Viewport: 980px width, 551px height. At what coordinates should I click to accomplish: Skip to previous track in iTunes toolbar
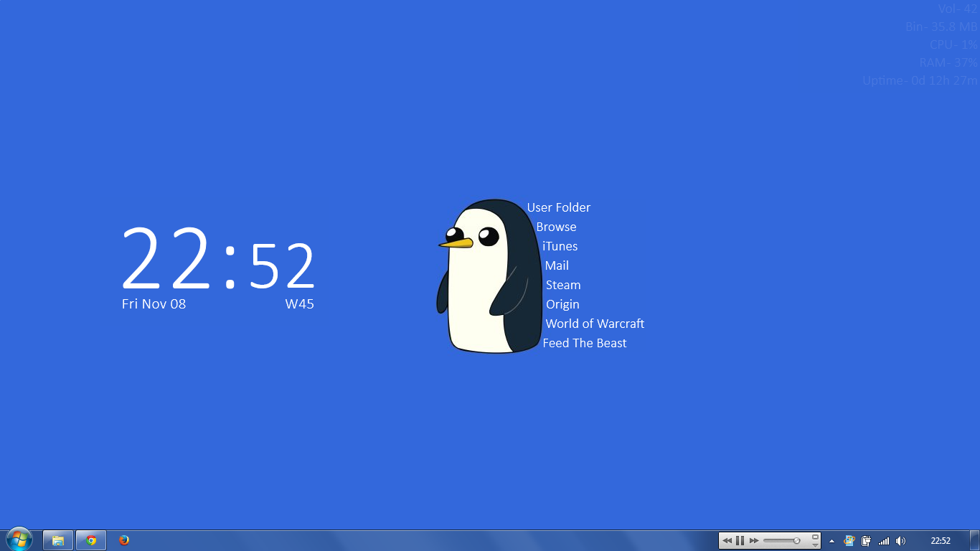(727, 540)
